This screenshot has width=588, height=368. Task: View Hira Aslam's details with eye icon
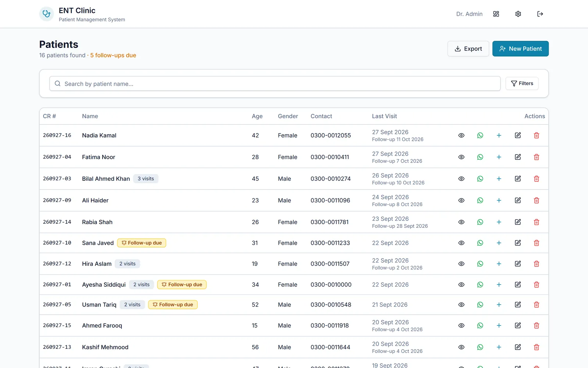click(462, 264)
